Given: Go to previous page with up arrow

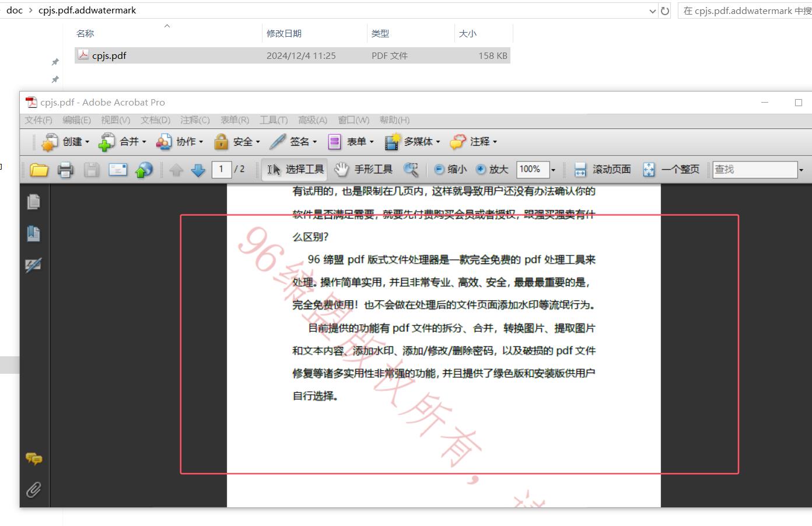Looking at the screenshot, I should (x=176, y=170).
